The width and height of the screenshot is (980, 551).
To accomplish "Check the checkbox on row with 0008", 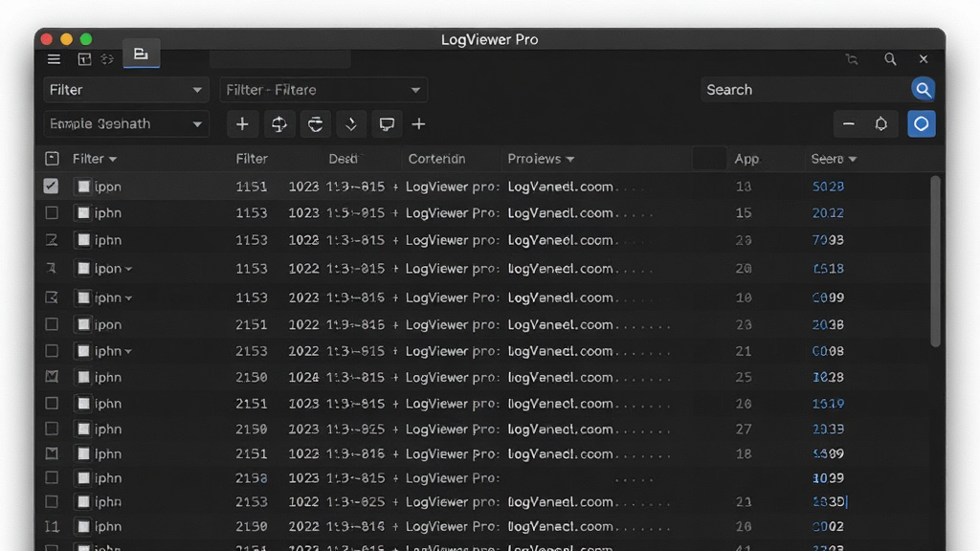I will (x=52, y=351).
